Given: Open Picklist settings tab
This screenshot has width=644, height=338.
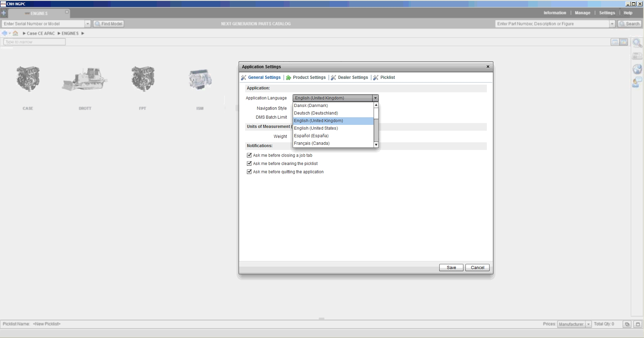Looking at the screenshot, I should (384, 77).
